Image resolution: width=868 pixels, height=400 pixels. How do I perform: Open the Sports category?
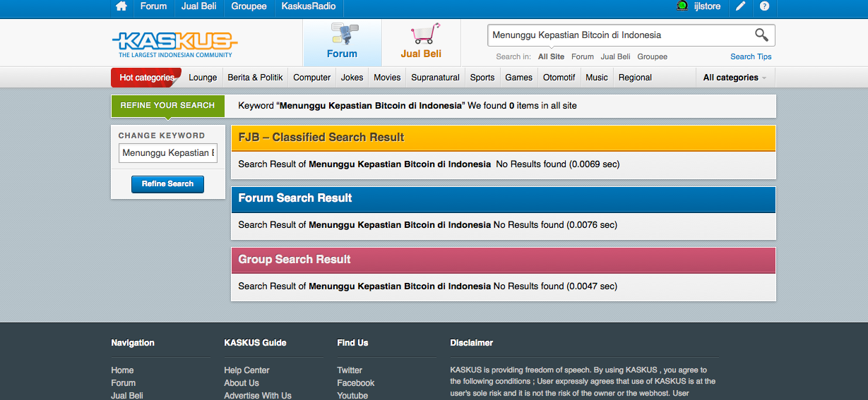(482, 78)
